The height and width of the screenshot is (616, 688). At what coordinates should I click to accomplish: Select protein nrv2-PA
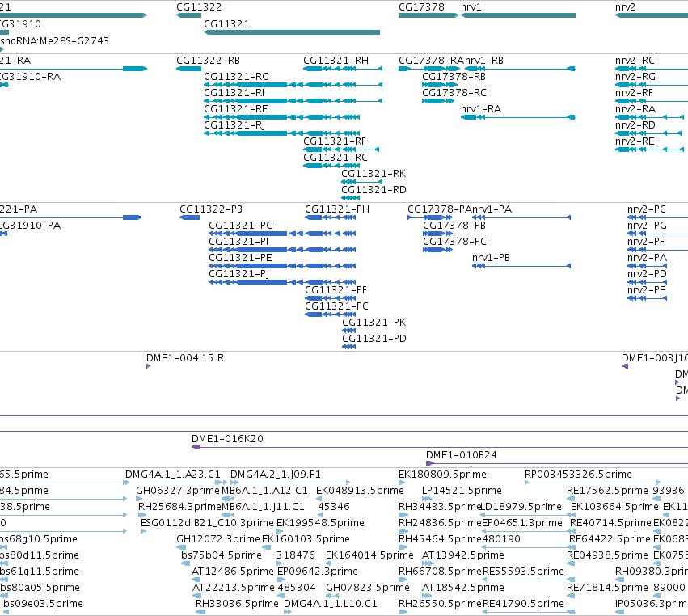coord(647,258)
